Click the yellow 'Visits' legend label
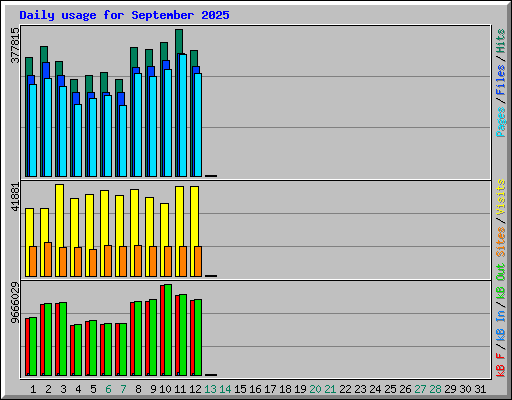 click(x=501, y=198)
